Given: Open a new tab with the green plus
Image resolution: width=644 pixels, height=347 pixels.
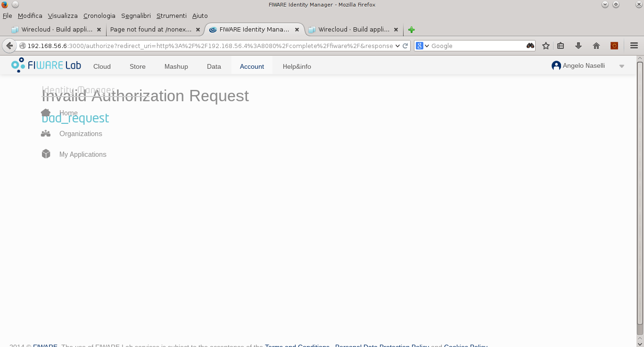Looking at the screenshot, I should point(412,30).
